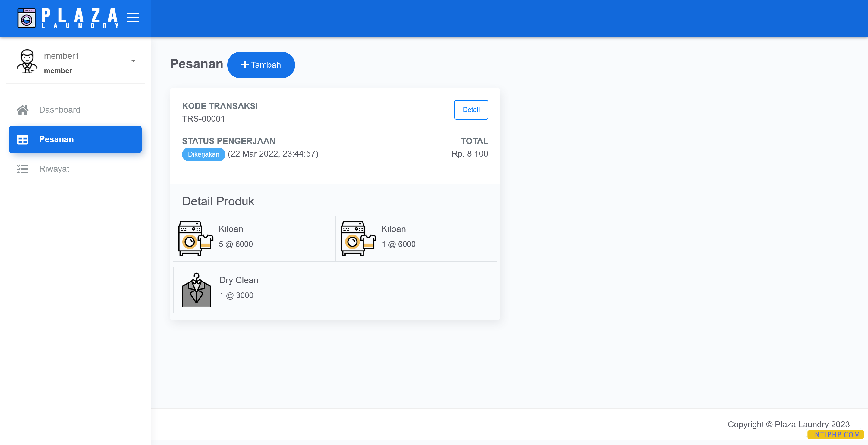Select the transaction code TRS-00001 text
This screenshot has width=868, height=445.
click(203, 119)
